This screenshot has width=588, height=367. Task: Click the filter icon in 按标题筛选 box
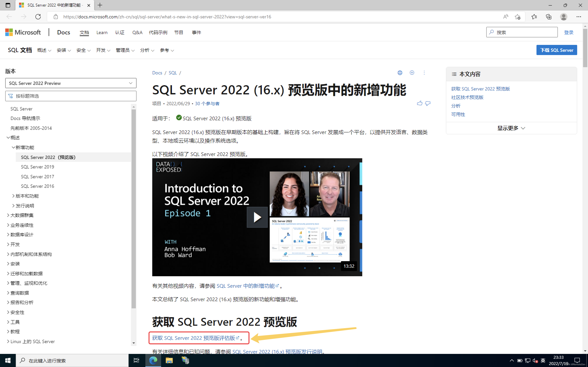click(10, 96)
